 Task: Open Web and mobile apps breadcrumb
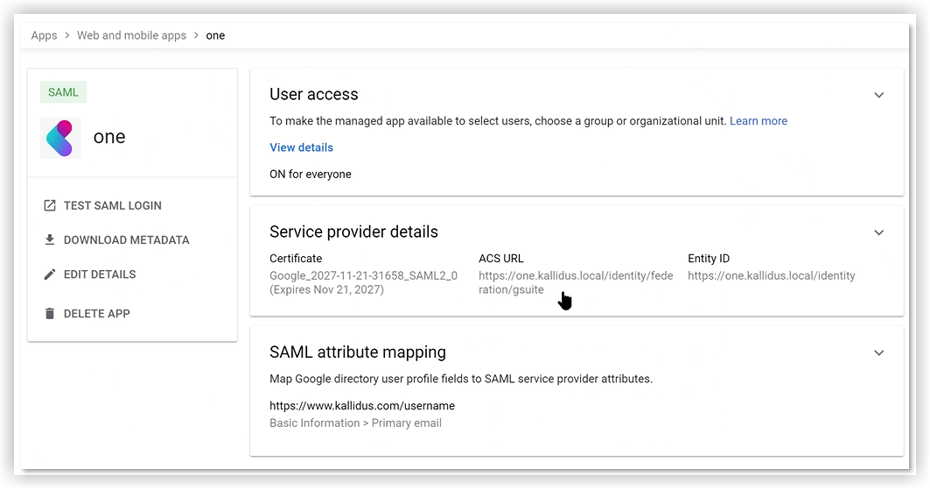coord(132,36)
